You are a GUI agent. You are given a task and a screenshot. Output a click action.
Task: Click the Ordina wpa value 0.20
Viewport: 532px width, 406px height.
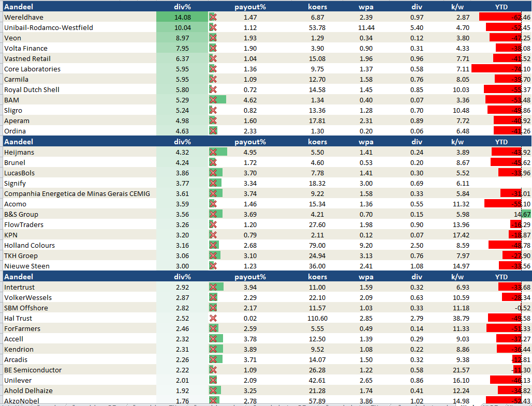pos(366,131)
